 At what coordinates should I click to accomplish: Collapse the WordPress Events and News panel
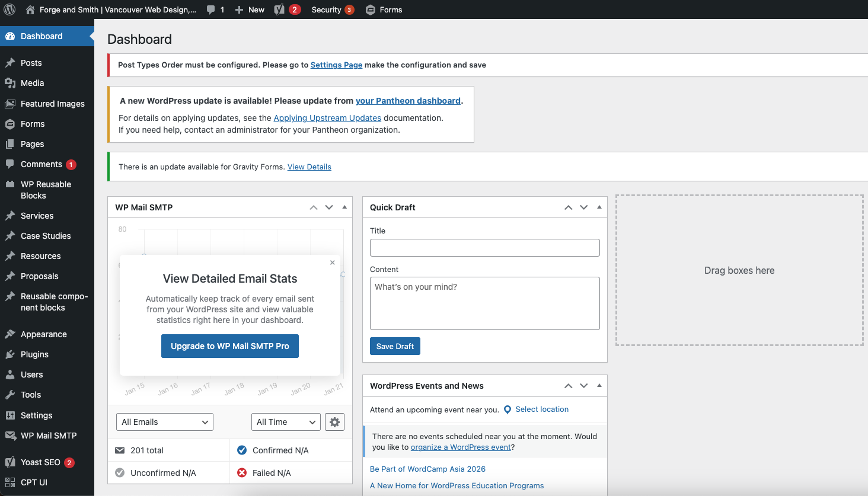tap(599, 386)
